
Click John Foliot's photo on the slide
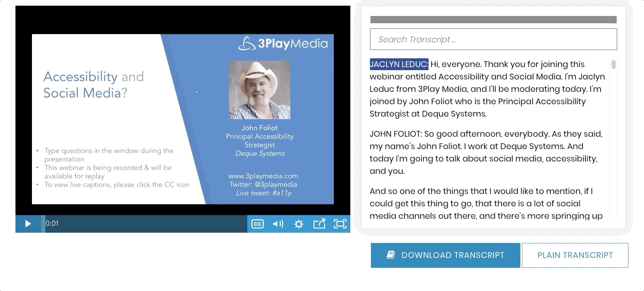(x=260, y=90)
